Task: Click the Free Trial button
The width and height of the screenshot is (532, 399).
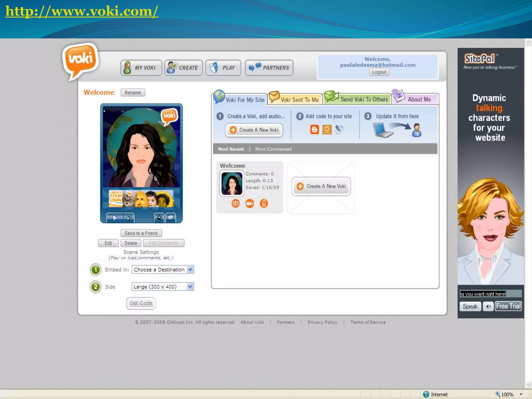Action: pos(508,306)
